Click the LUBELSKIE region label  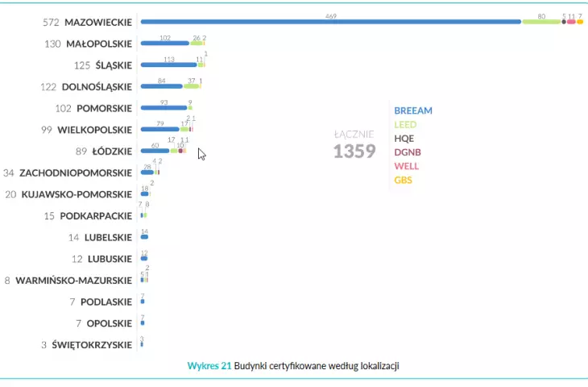tap(109, 238)
